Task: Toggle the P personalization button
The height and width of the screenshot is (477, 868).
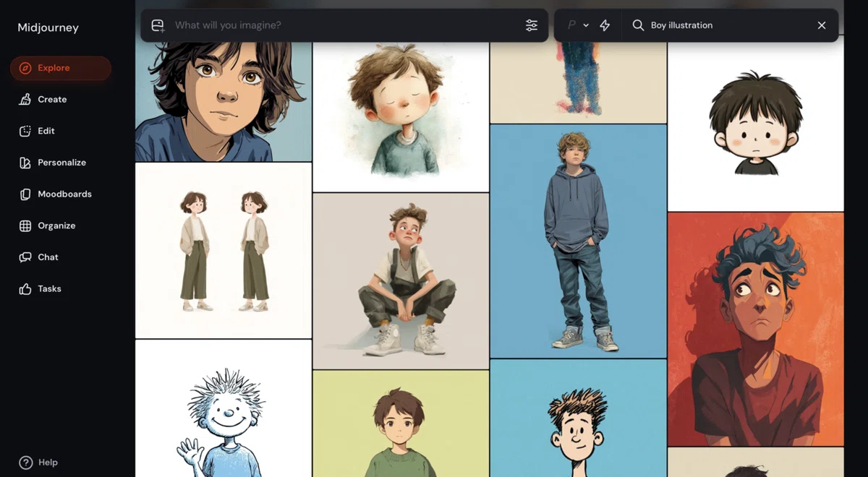Action: tap(571, 25)
